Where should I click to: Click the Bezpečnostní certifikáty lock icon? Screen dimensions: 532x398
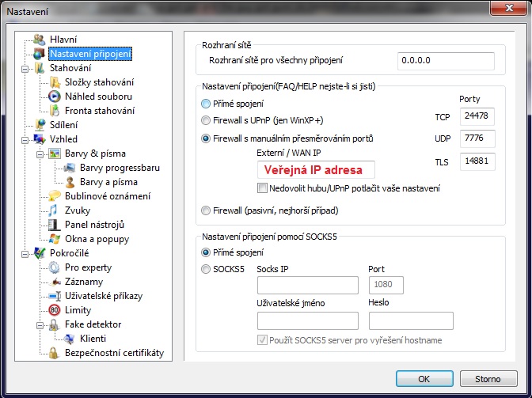(55, 353)
